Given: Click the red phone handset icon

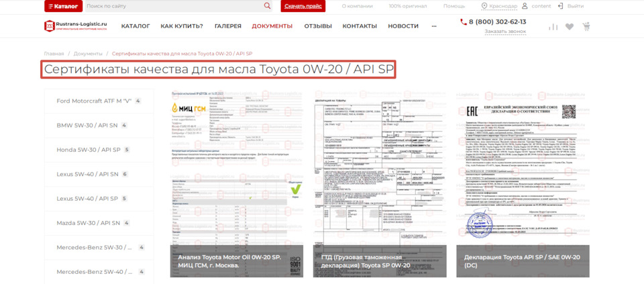Looking at the screenshot, I should [x=464, y=22].
